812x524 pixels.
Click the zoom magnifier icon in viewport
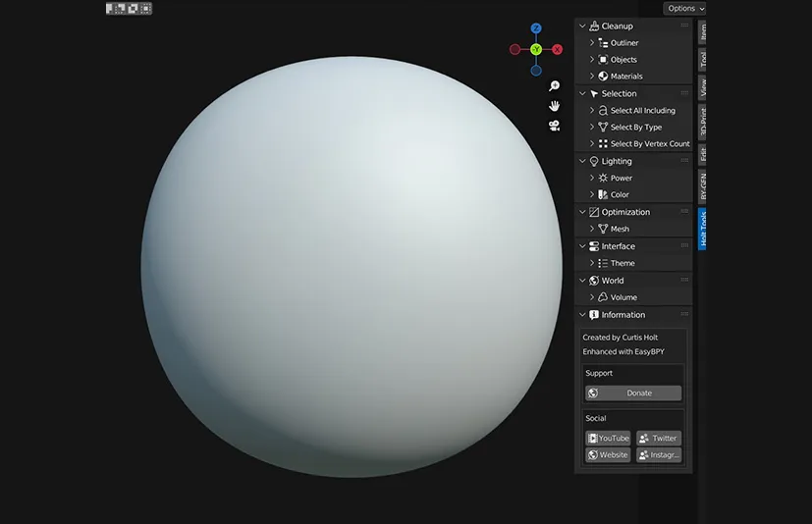(x=555, y=86)
